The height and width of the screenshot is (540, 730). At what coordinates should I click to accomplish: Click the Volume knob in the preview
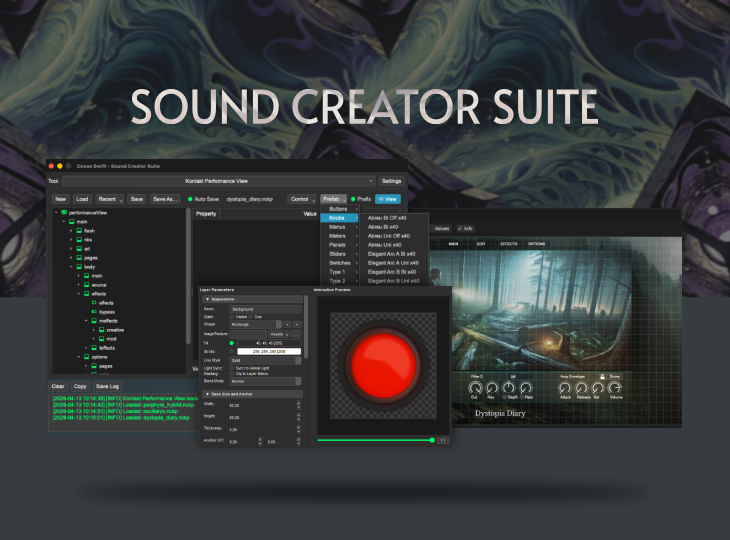[615, 387]
